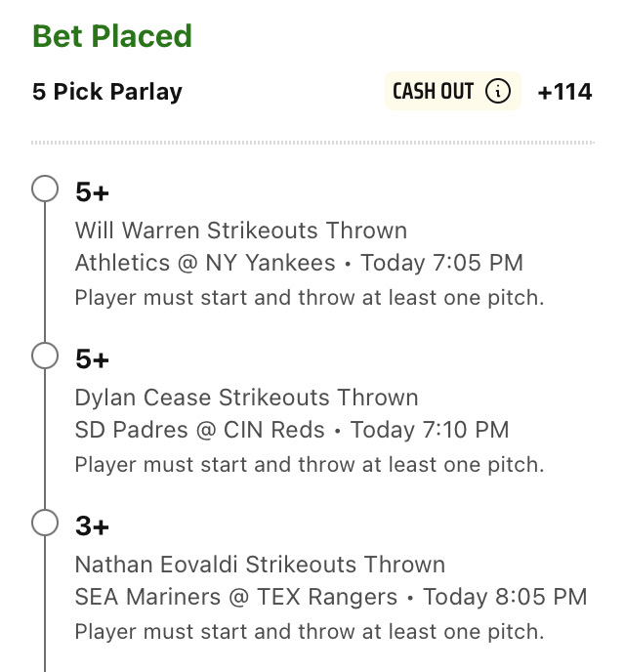Click the 5 Pick Parlay title
The width and height of the screenshot is (625, 672).
[x=107, y=92]
